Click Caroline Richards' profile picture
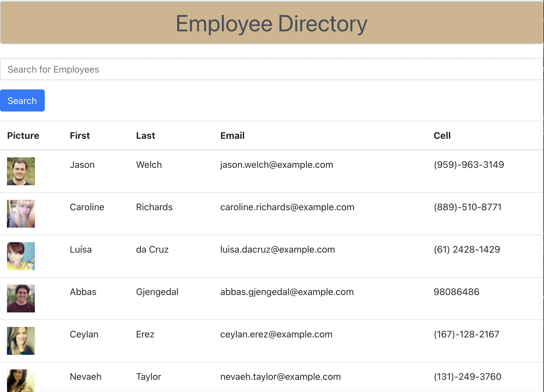This screenshot has height=392, width=544. (x=21, y=214)
